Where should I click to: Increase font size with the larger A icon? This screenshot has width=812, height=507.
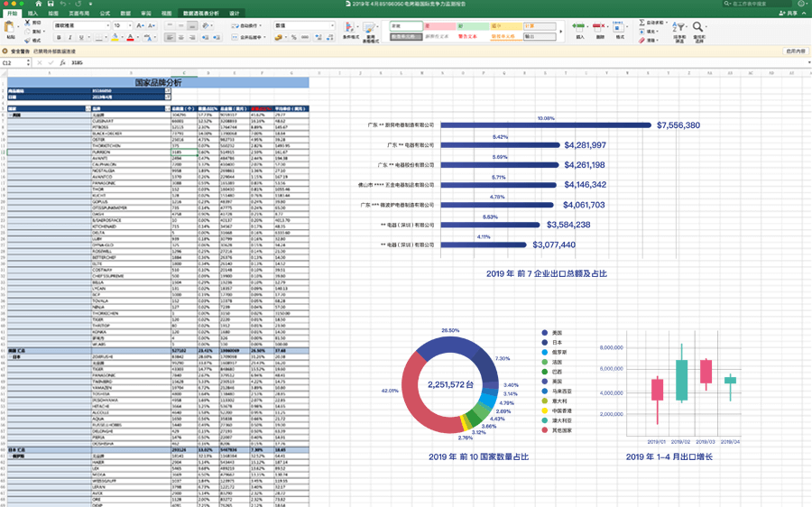138,26
